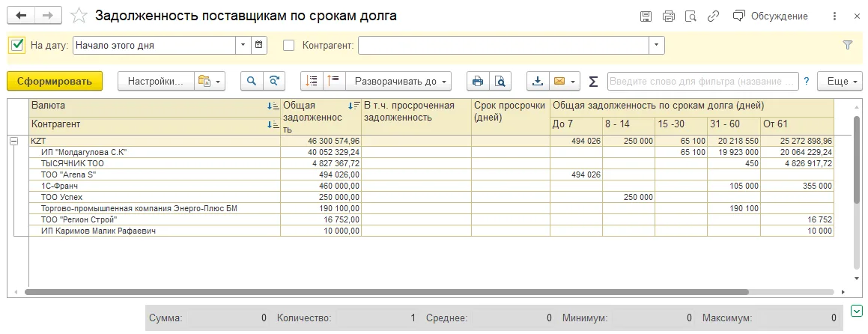Collapse the KZT group with minus box
The image size is (868, 334).
point(13,142)
